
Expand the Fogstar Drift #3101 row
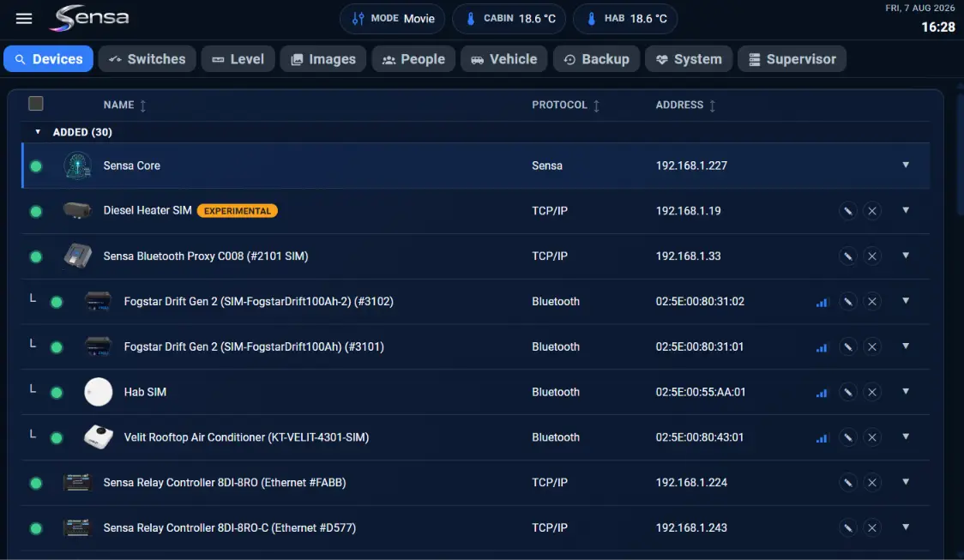pos(906,346)
